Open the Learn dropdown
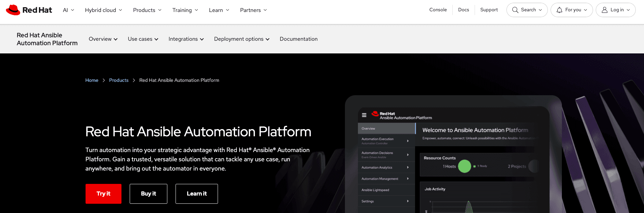Image resolution: width=644 pixels, height=213 pixels. pos(219,10)
